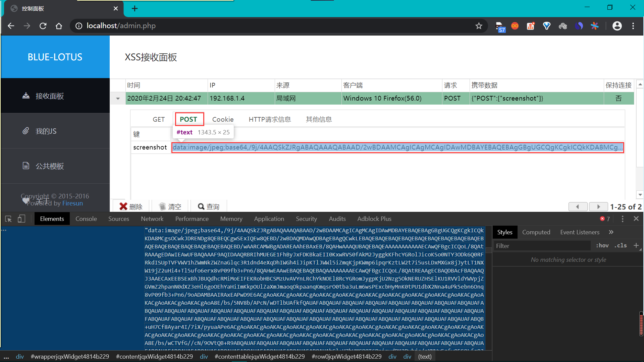Refresh the admin.php page
The image size is (644, 362).
43,26
